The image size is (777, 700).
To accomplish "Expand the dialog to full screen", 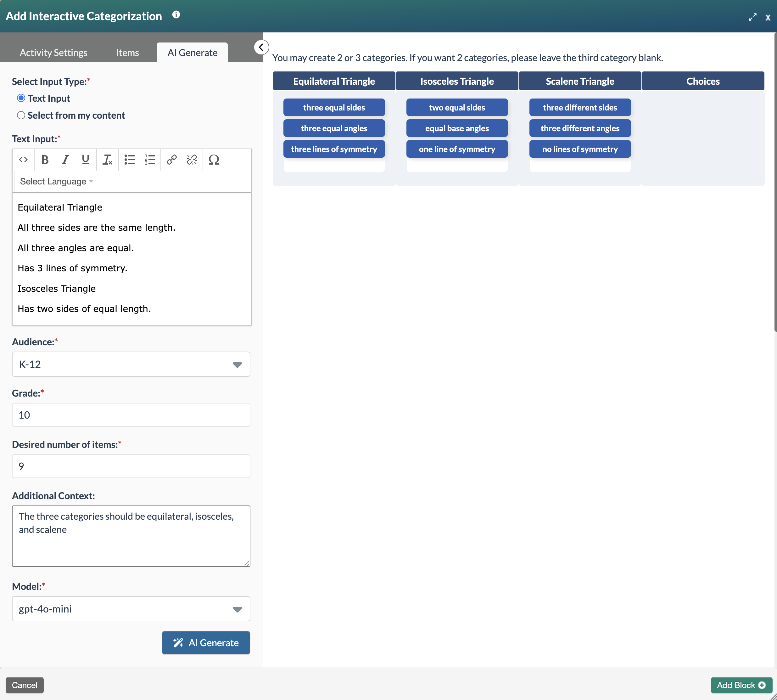I will [x=752, y=17].
